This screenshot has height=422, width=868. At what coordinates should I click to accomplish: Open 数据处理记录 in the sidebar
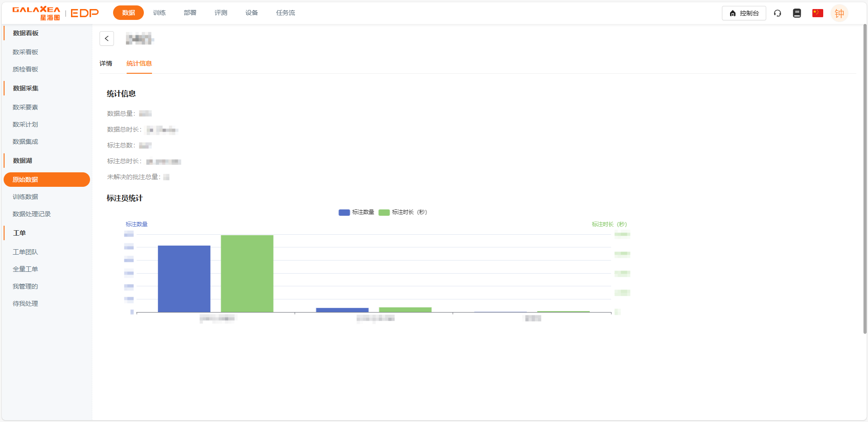click(x=32, y=214)
